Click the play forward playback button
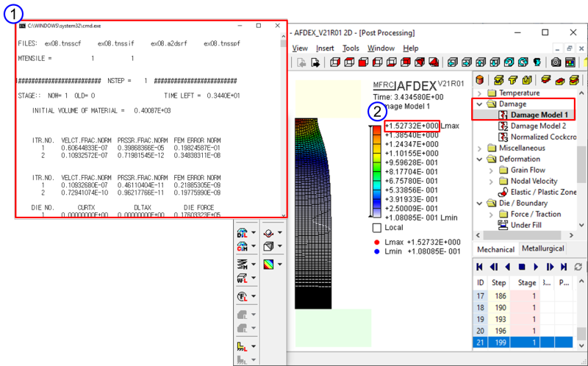Screen dimensions: 588x366 point(537,267)
